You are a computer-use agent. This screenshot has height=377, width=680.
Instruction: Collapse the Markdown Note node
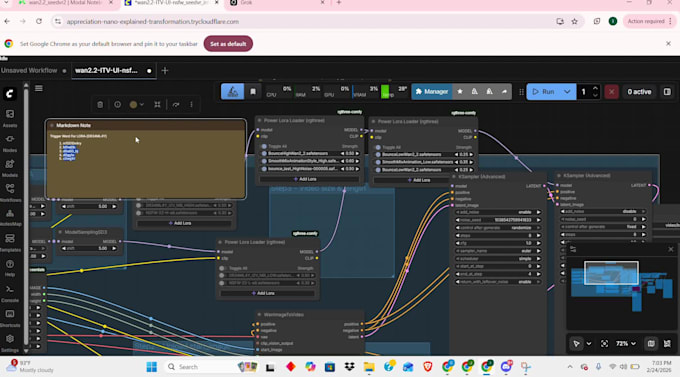click(x=52, y=125)
